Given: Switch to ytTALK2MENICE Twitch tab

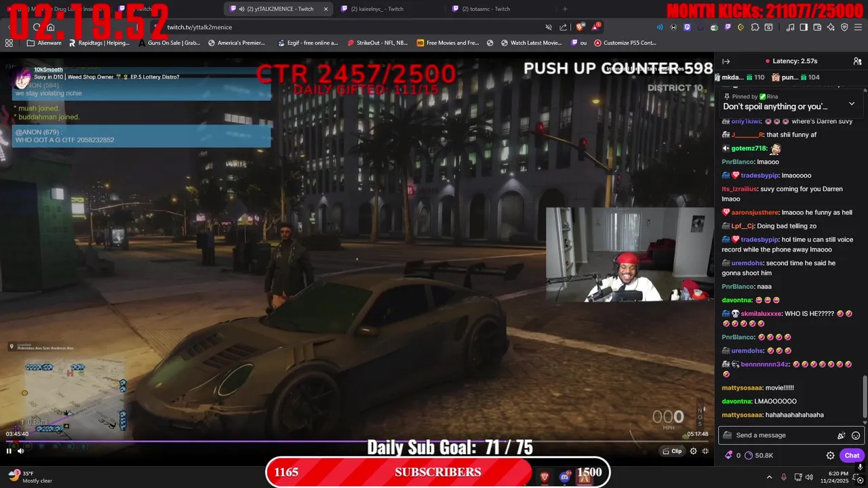Looking at the screenshot, I should click(x=278, y=9).
